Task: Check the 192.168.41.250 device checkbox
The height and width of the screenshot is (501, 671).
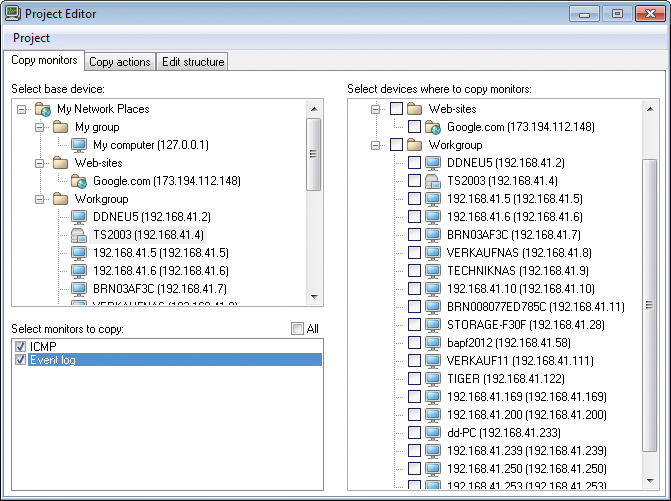Action: (414, 468)
